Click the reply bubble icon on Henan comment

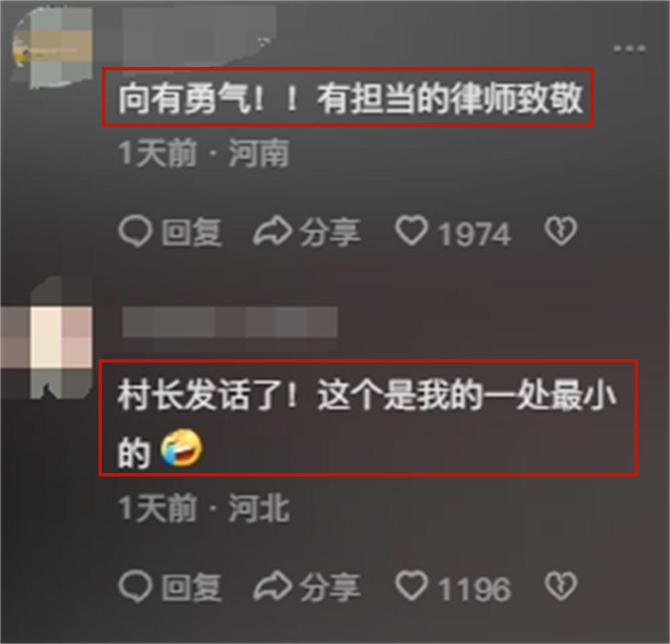pyautogui.click(x=135, y=232)
